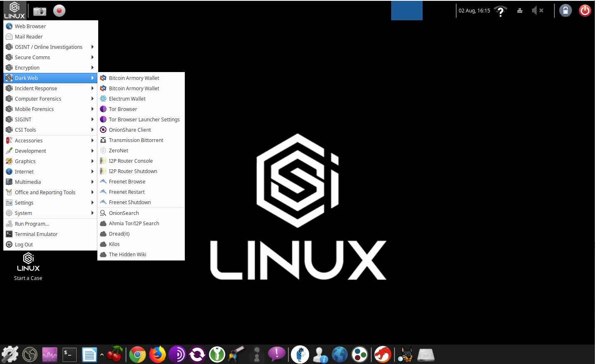Open the Start a Case desktop shortcut
Viewport: 595px width, 364px height.
point(28,267)
